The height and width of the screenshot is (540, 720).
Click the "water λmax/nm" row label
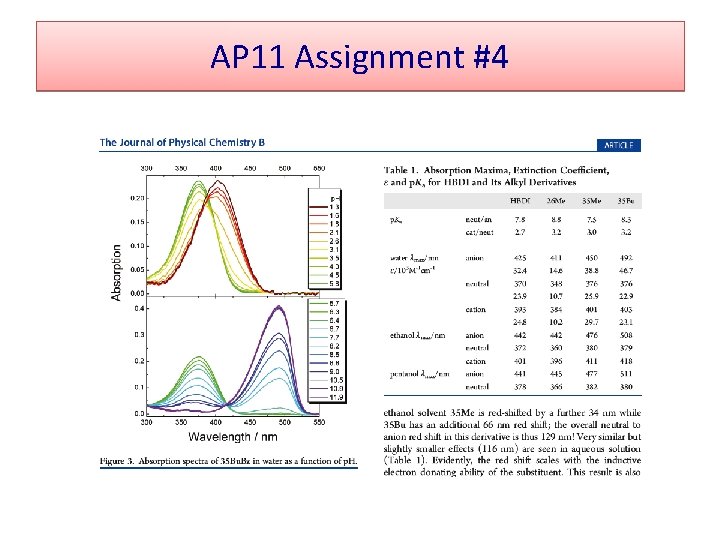[414, 258]
